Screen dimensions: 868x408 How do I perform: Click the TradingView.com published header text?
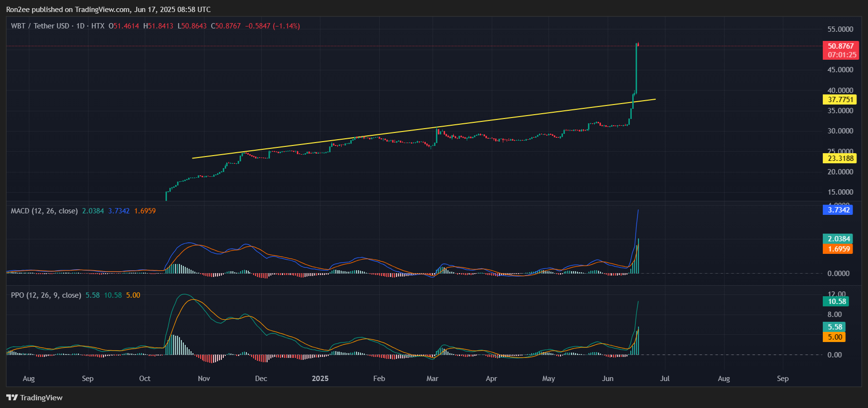coord(108,10)
